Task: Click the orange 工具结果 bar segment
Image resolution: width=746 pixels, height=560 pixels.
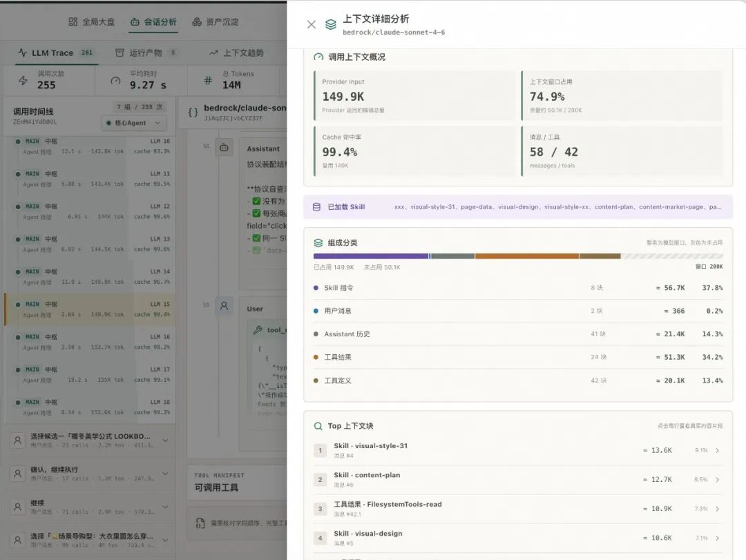Action: pos(527,256)
